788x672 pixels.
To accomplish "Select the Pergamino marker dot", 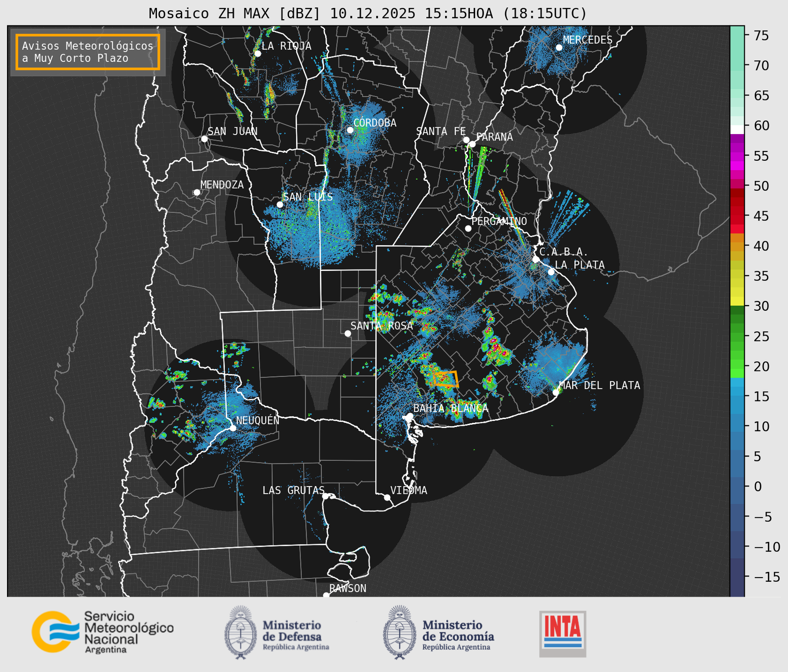I will 468,229.
